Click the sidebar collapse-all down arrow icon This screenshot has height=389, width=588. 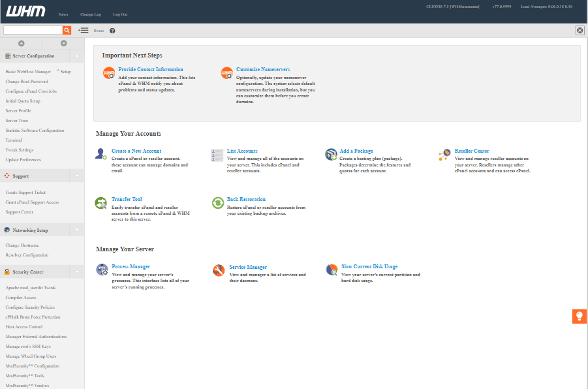(x=64, y=44)
